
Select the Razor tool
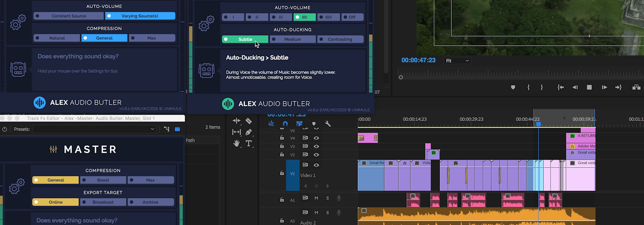pyautogui.click(x=249, y=121)
